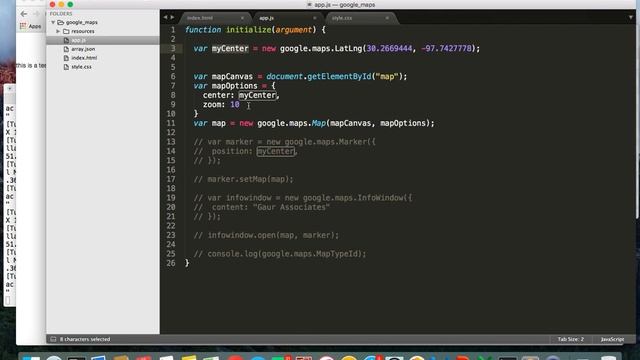Select the google_maps folder name
Viewport: 640px width, 360px height.
[x=82, y=22]
